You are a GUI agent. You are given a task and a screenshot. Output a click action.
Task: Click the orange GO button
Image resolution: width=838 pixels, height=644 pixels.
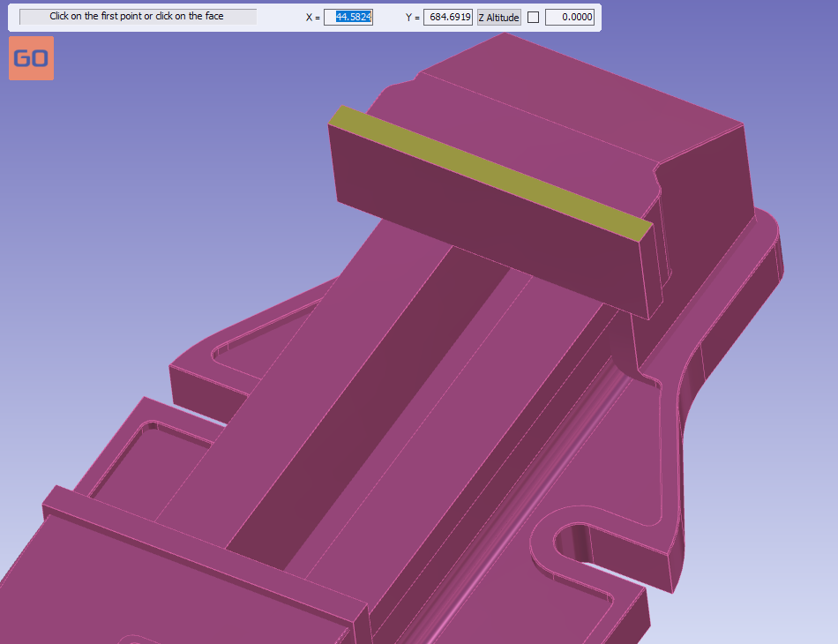(31, 58)
